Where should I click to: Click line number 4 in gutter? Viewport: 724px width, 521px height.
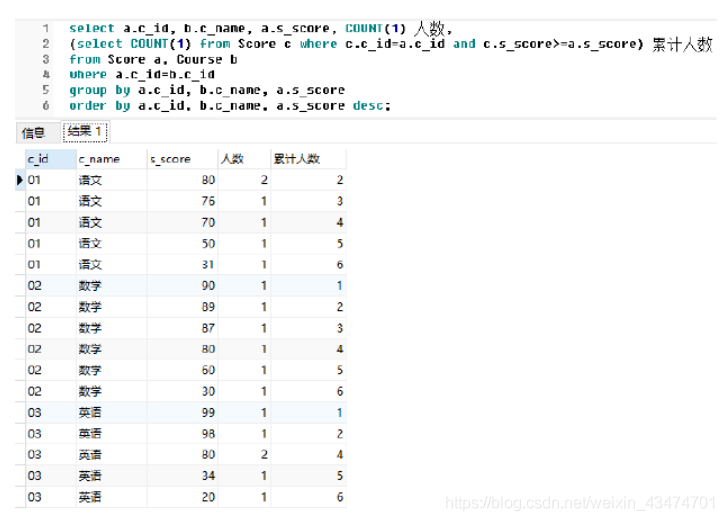[x=46, y=74]
